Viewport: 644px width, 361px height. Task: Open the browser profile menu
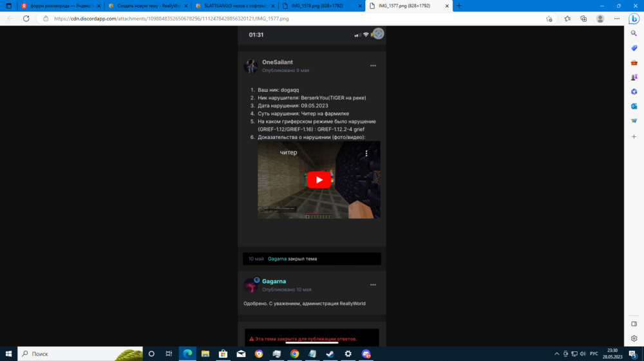(600, 19)
